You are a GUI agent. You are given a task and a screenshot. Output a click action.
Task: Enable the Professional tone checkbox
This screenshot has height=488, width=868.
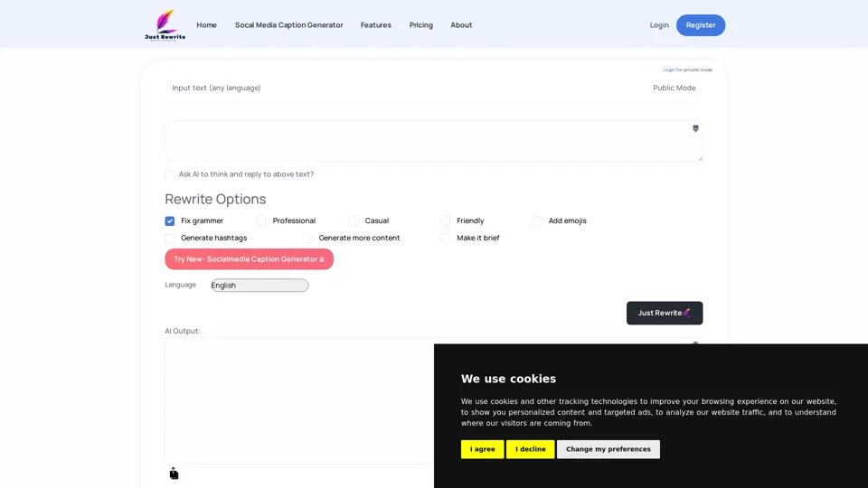(x=261, y=221)
